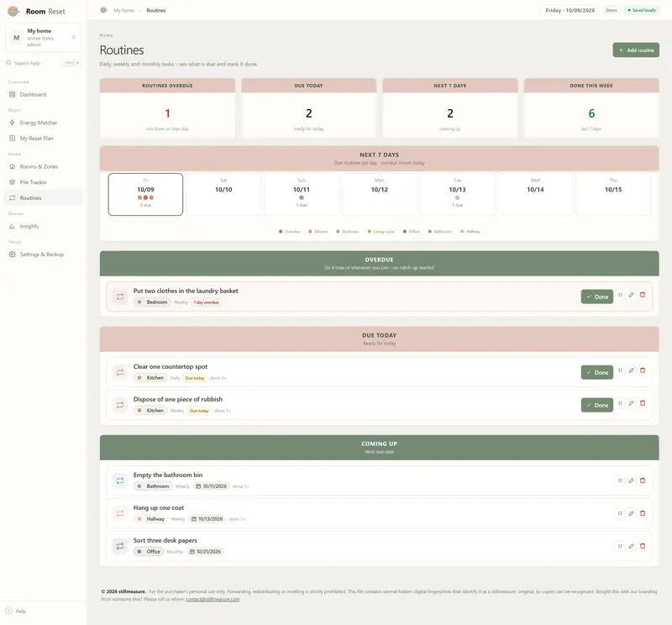Go to Energy Matcher
This screenshot has height=625, width=672.
(x=43, y=123)
